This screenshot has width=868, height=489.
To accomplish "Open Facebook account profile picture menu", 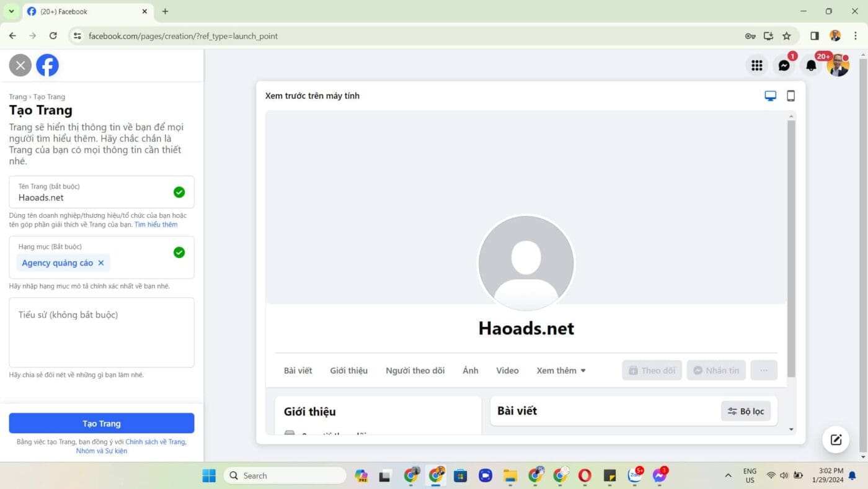I will [838, 65].
